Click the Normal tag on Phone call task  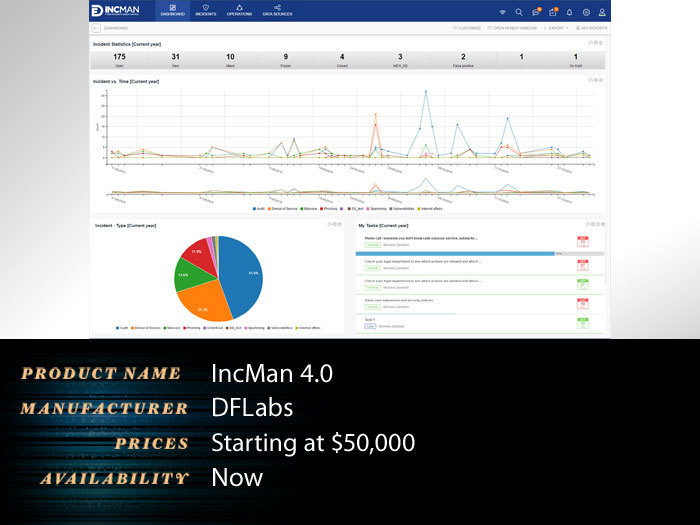372,245
